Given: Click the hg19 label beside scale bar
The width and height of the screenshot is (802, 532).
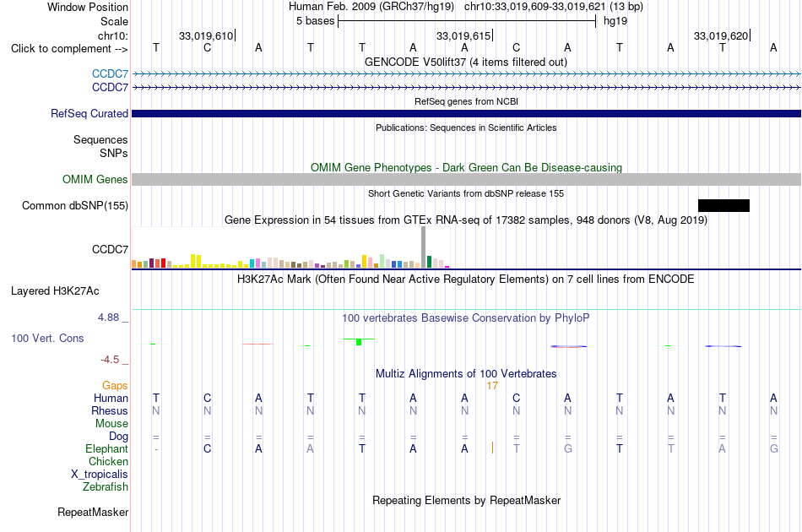Looking at the screenshot, I should point(615,21).
